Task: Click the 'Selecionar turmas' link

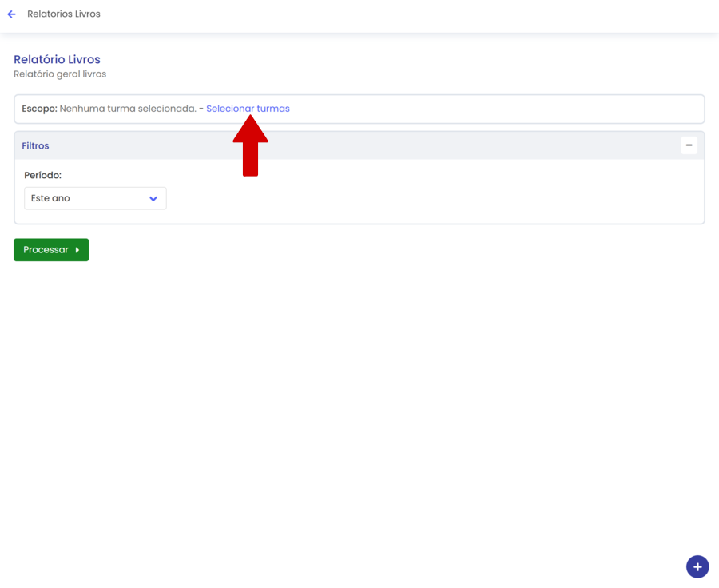Action: coord(248,109)
